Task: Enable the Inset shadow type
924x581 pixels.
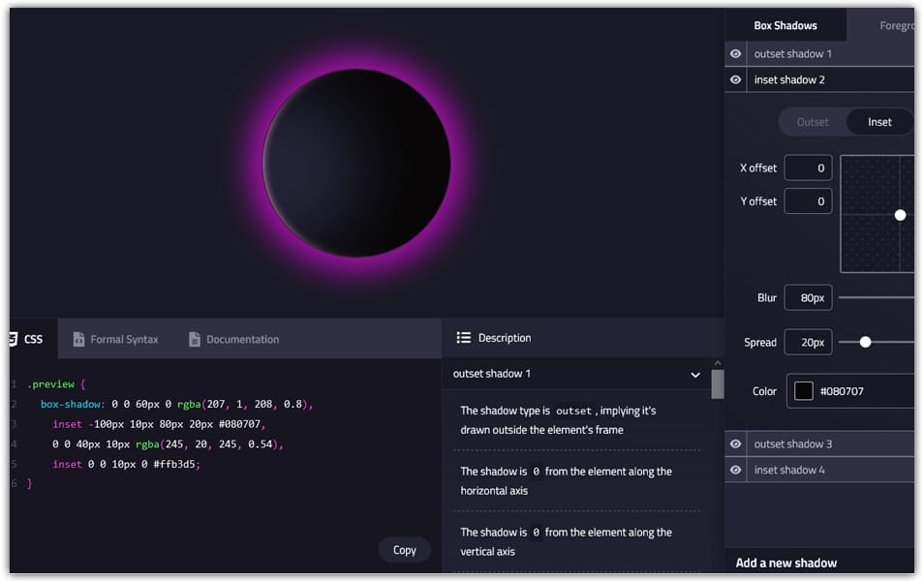Action: [x=878, y=122]
